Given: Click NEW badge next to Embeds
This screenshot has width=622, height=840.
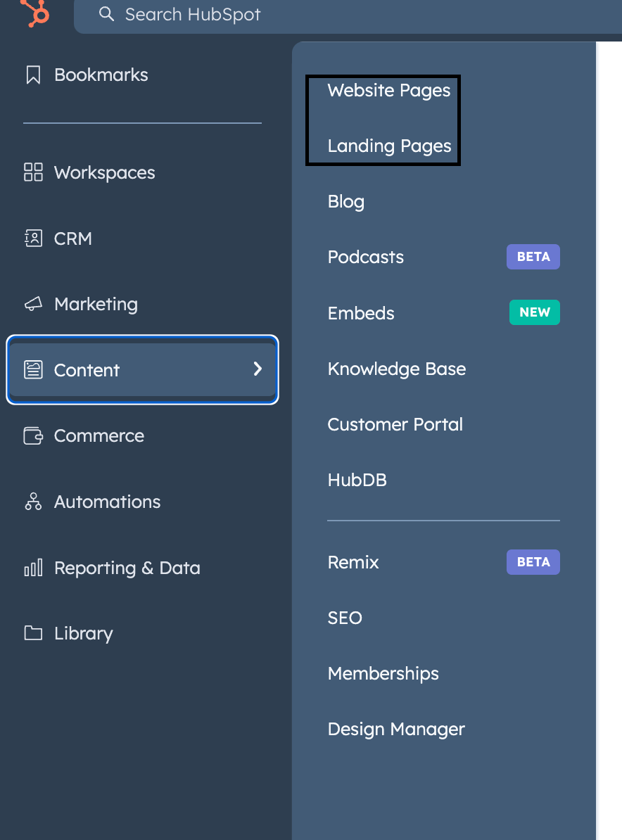Looking at the screenshot, I should coord(534,312).
